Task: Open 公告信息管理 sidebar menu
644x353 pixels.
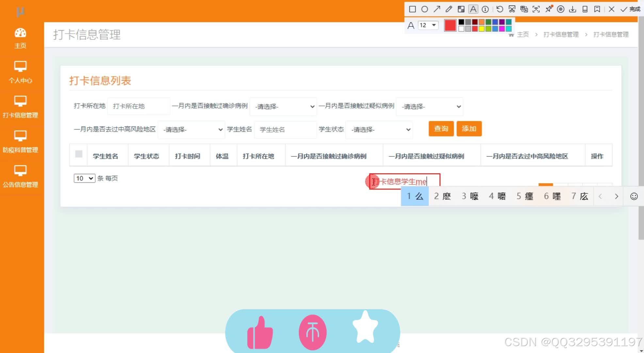Action: click(x=20, y=176)
